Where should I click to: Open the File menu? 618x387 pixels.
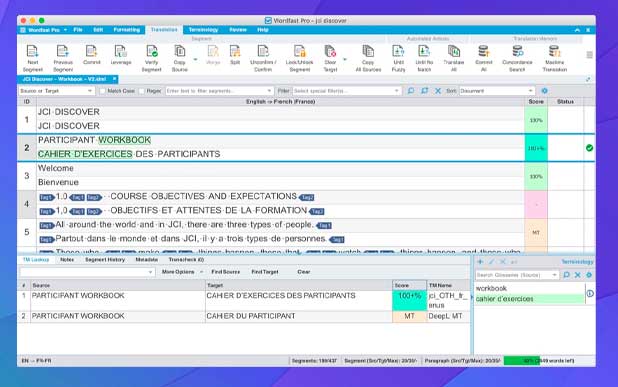click(78, 30)
